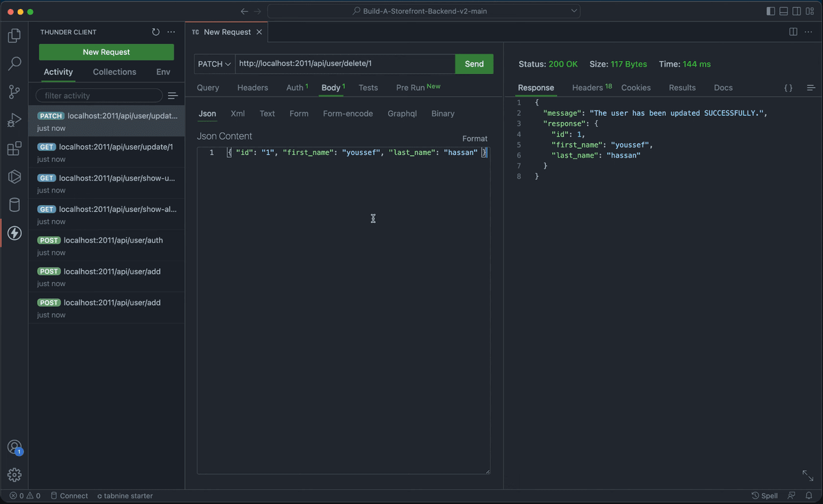Click the {} format icon in response panel
The height and width of the screenshot is (504, 823).
pos(787,88)
